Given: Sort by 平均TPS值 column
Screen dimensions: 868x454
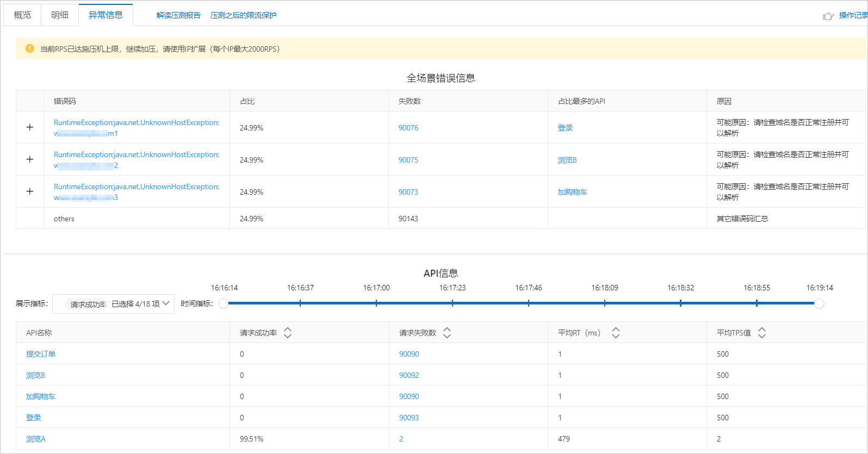Looking at the screenshot, I should pyautogui.click(x=762, y=333).
